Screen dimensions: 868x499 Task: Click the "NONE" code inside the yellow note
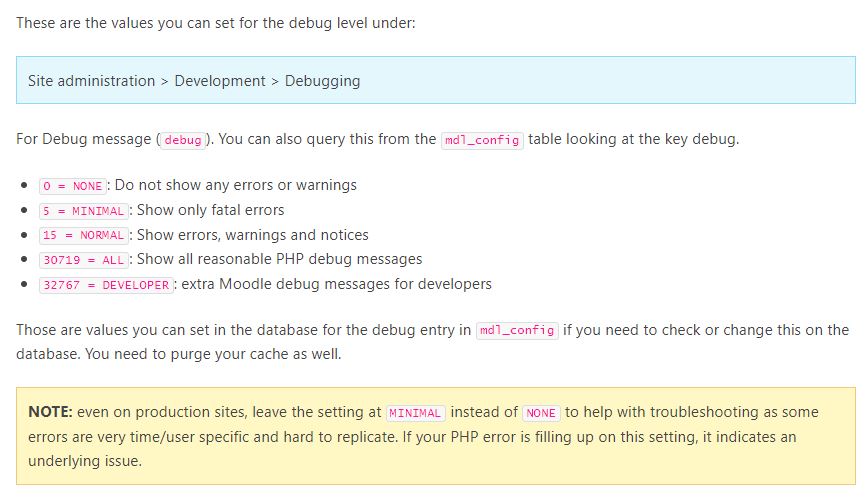[x=541, y=413]
